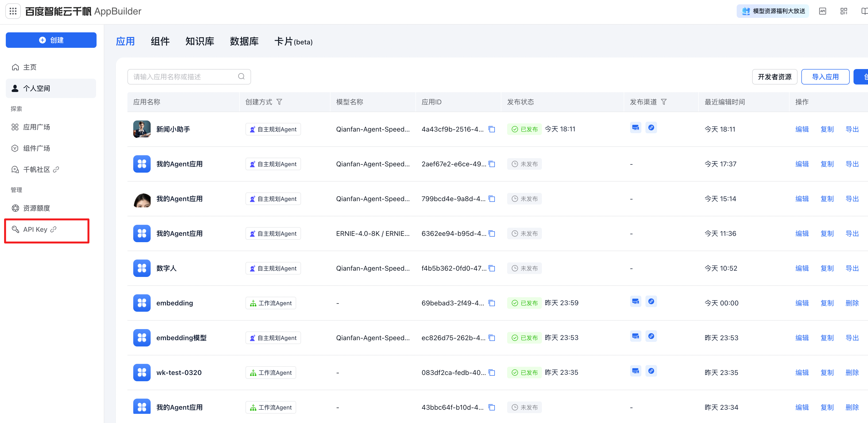Click 复制 for wk-test-0320
The image size is (868, 423).
(827, 373)
